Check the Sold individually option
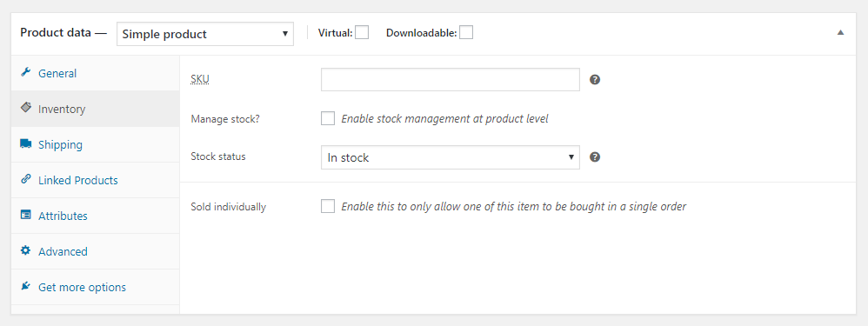The image size is (868, 326). click(x=328, y=206)
